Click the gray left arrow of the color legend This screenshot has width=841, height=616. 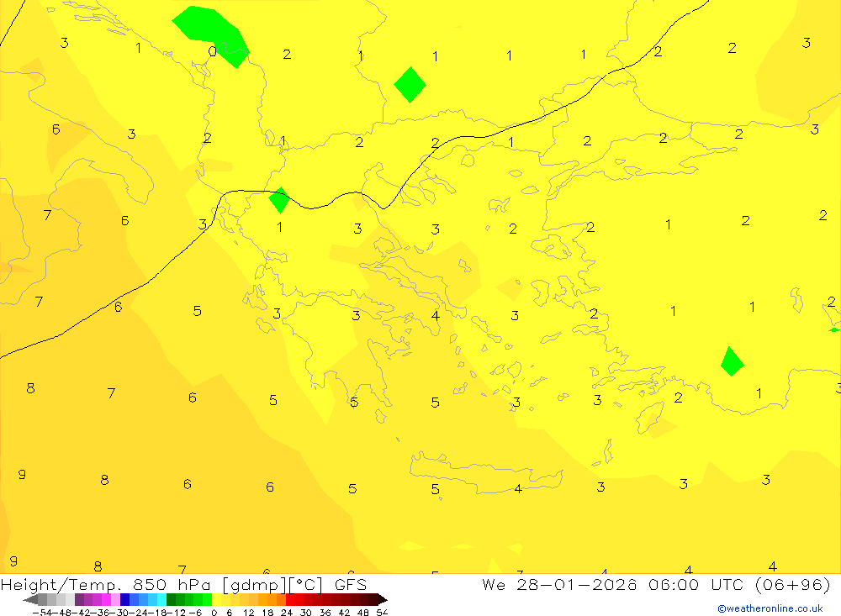click(30, 600)
